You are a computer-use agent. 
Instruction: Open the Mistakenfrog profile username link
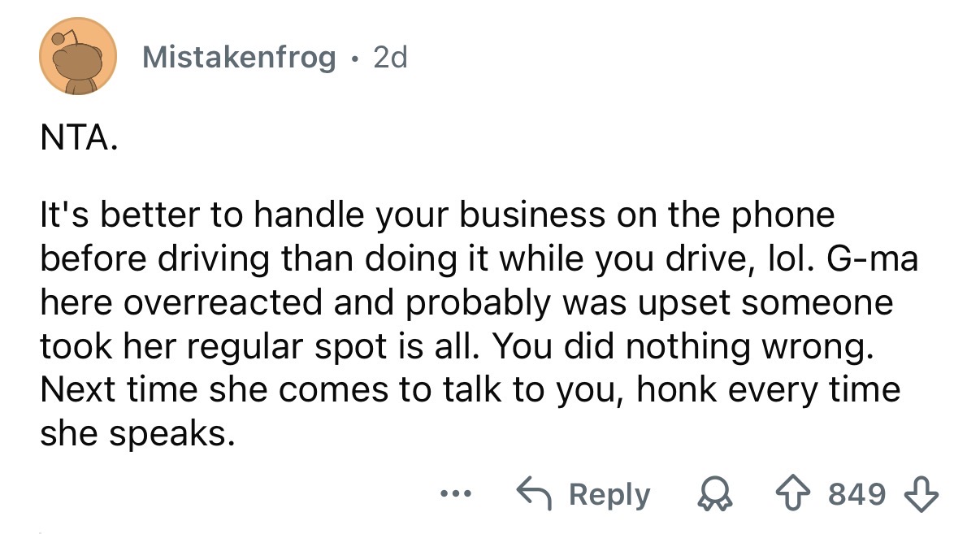(x=238, y=57)
